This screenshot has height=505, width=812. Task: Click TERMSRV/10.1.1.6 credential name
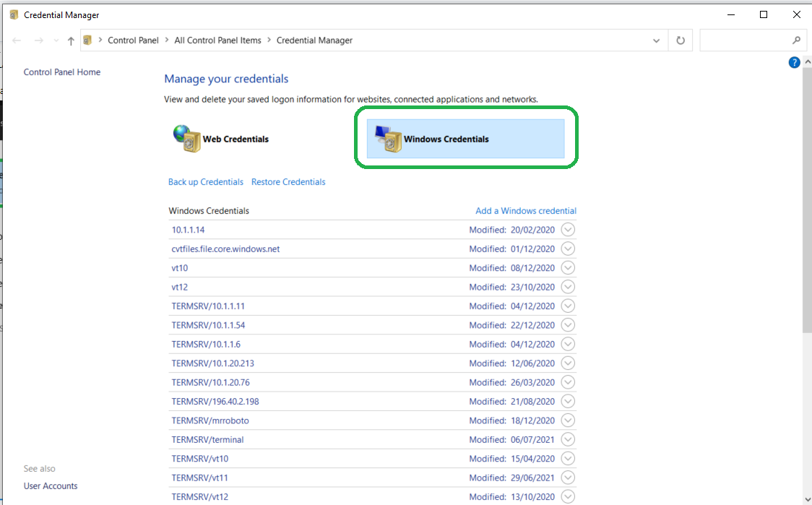point(206,345)
